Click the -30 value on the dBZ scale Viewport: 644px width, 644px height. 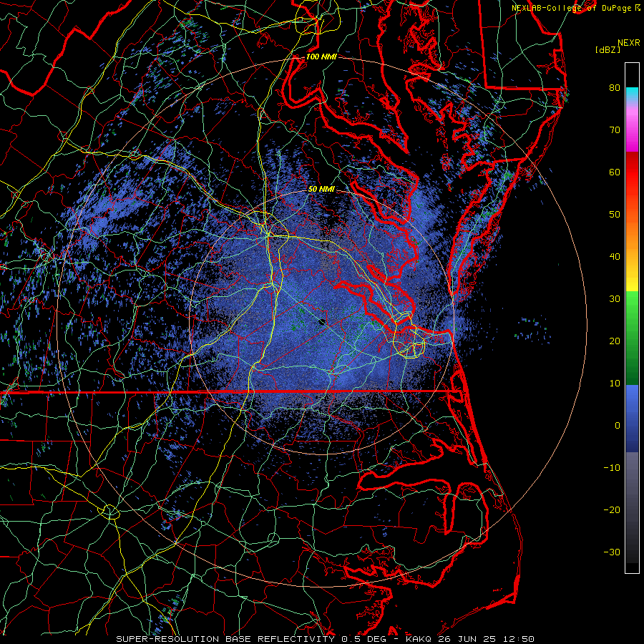612,552
